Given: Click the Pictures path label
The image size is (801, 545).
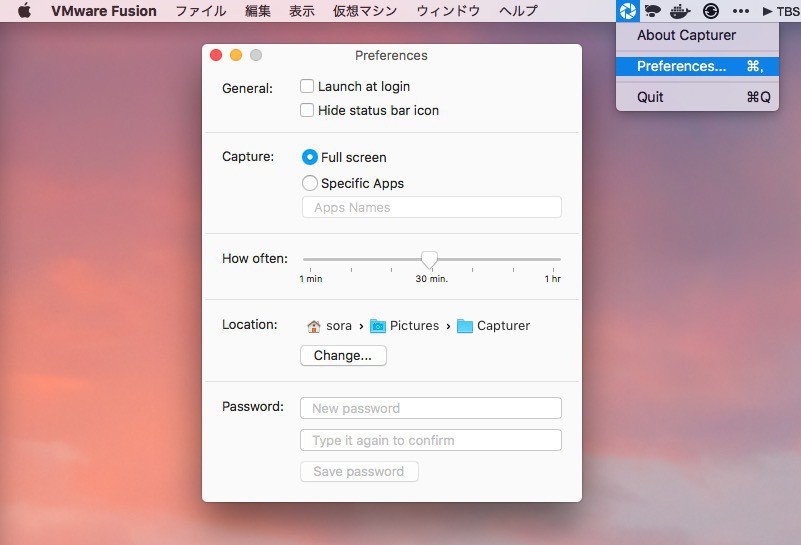Looking at the screenshot, I should point(414,326).
